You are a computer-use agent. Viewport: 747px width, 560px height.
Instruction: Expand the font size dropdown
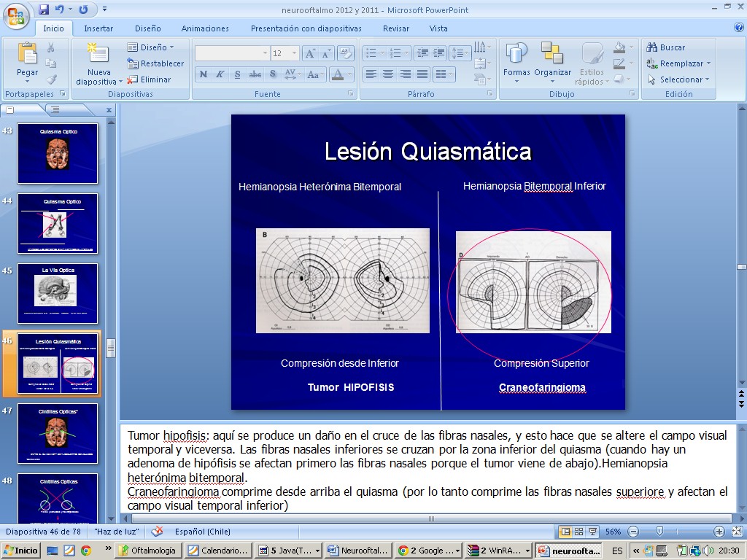coord(295,53)
